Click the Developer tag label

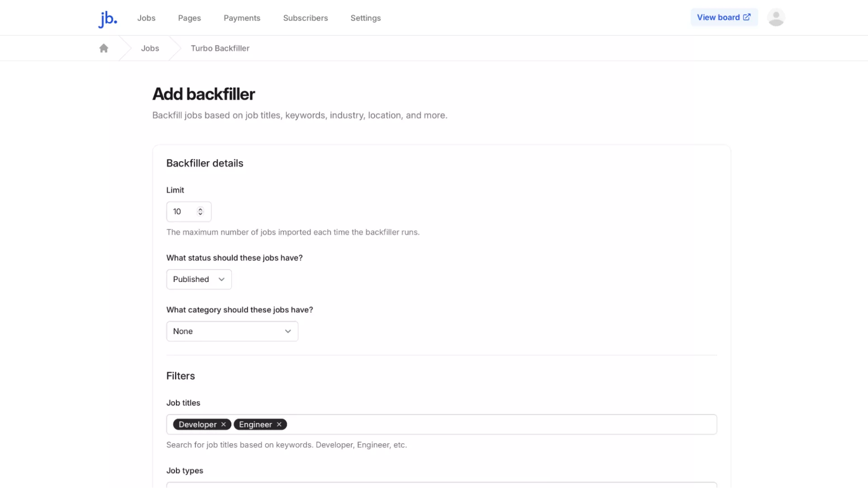coord(198,424)
